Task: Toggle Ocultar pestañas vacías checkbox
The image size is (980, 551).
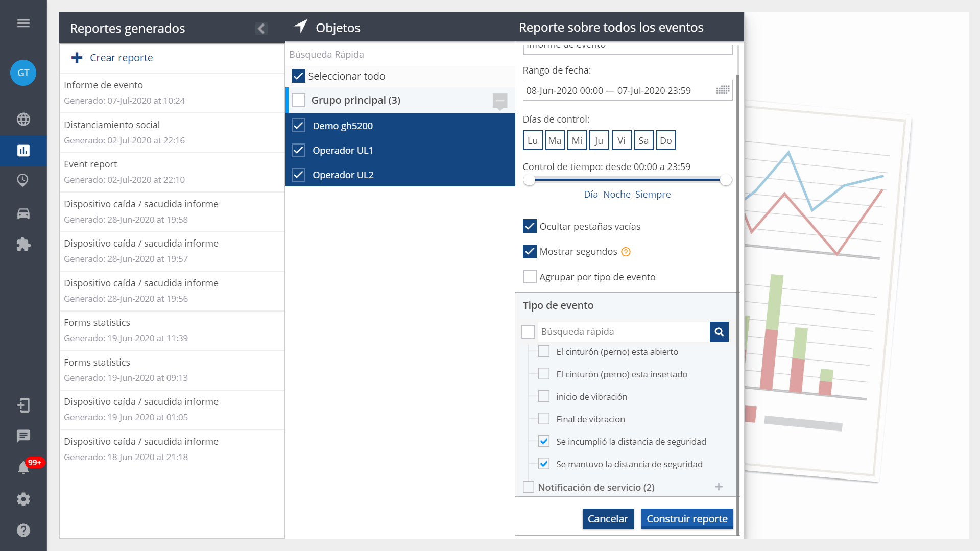Action: click(x=530, y=226)
